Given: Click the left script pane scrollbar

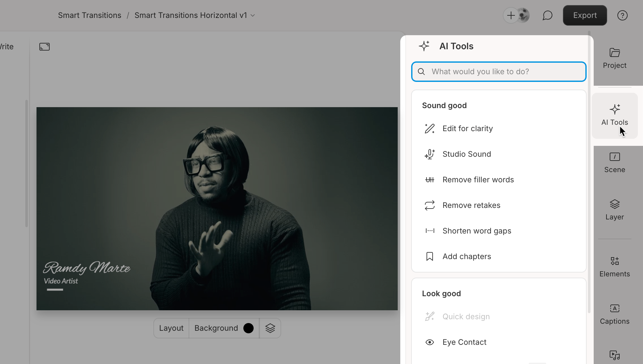Looking at the screenshot, I should pyautogui.click(x=27, y=164).
